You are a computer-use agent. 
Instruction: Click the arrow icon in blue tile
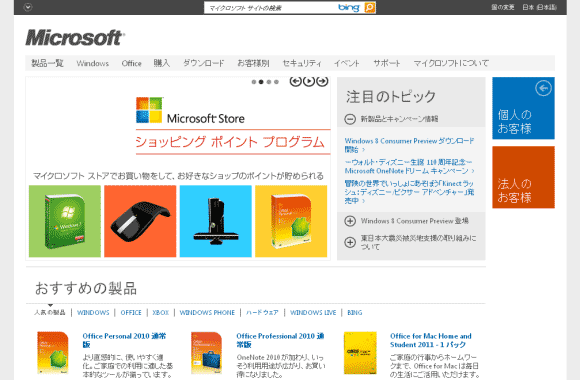(x=543, y=88)
